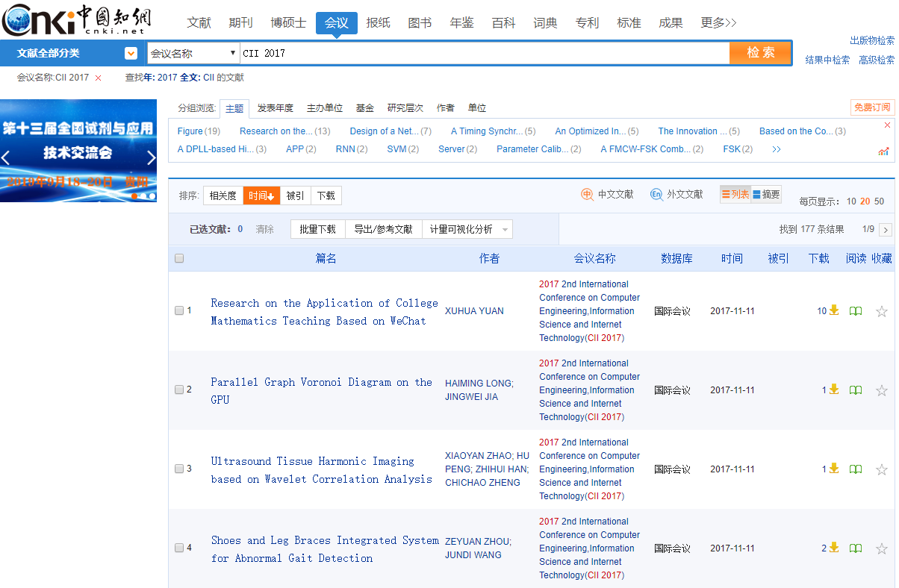This screenshot has height=588, width=899.
Task: Download the first paper via its download icon
Action: point(833,310)
